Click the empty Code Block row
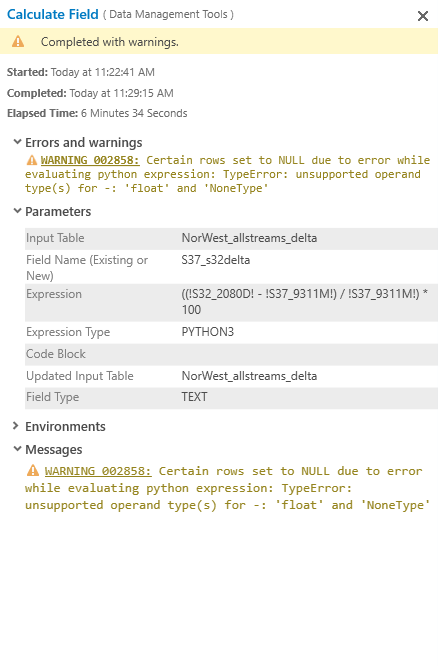 tap(231, 354)
